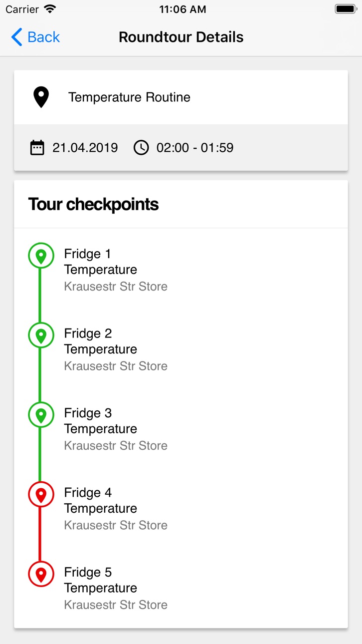Tap the Back chevron arrow
Screen dimensions: 362x644
click(x=17, y=37)
